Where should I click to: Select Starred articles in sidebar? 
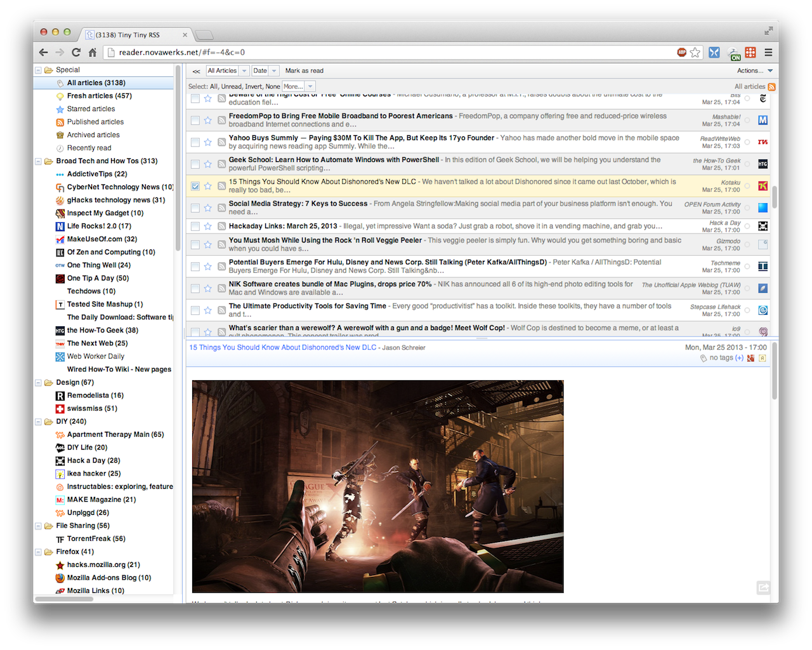click(91, 109)
